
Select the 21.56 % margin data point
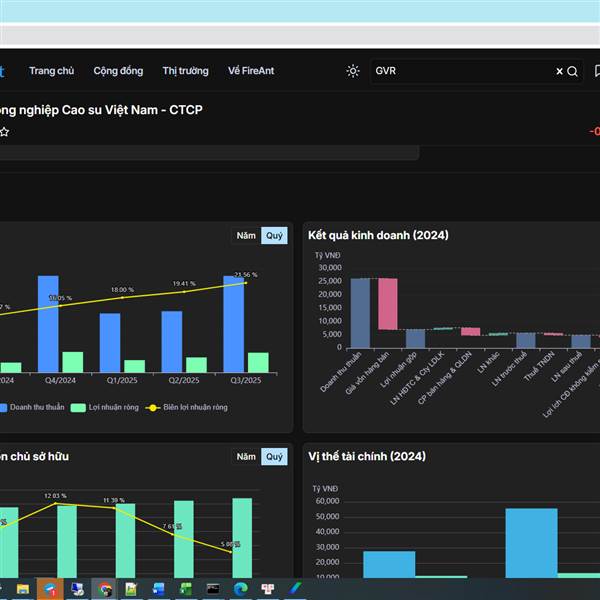point(246,283)
